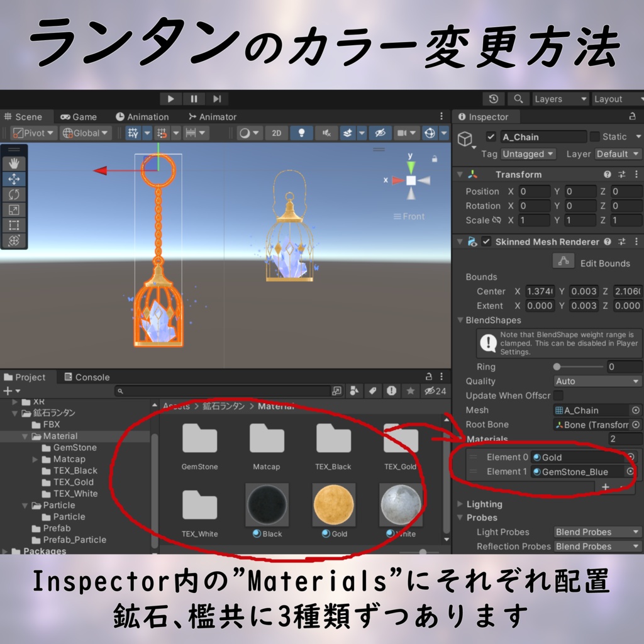Viewport: 644px width, 644px height.
Task: Select the Rect transform tool
Action: coord(14,225)
